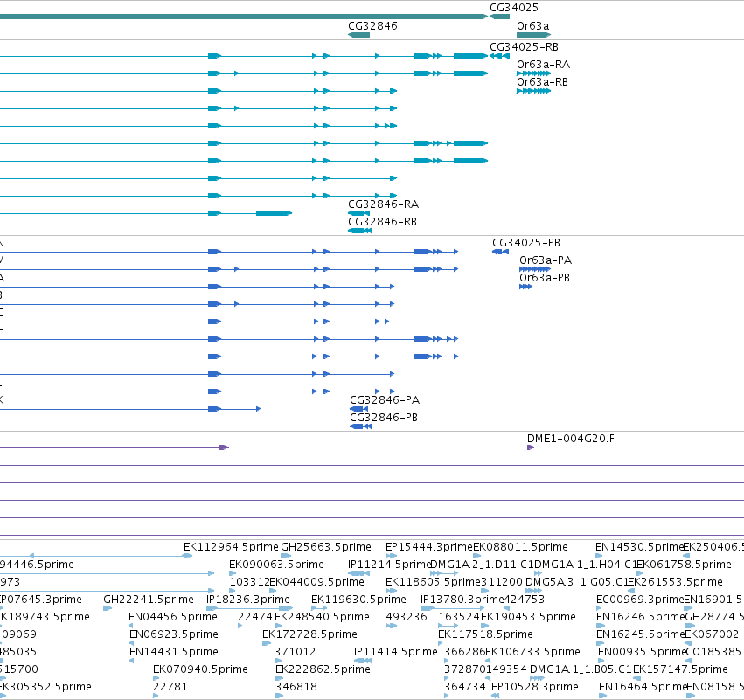Click EST EN14431.5prime
The height and width of the screenshot is (700, 744).
coord(174,653)
